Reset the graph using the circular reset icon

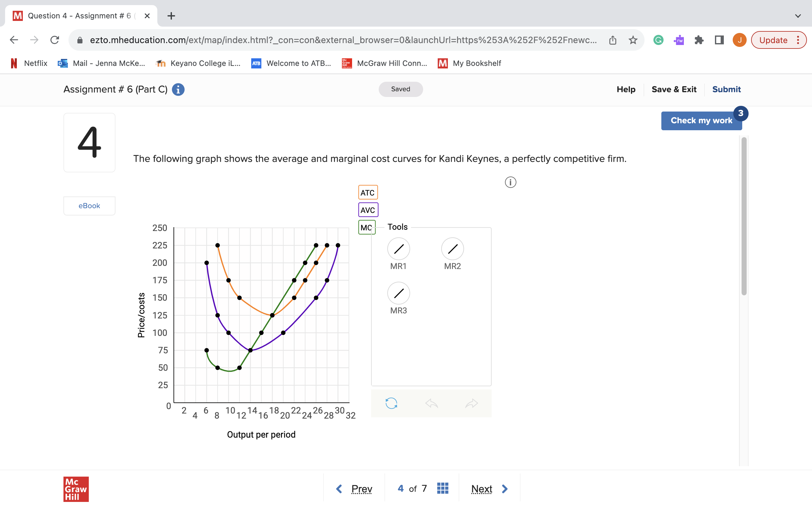point(391,403)
